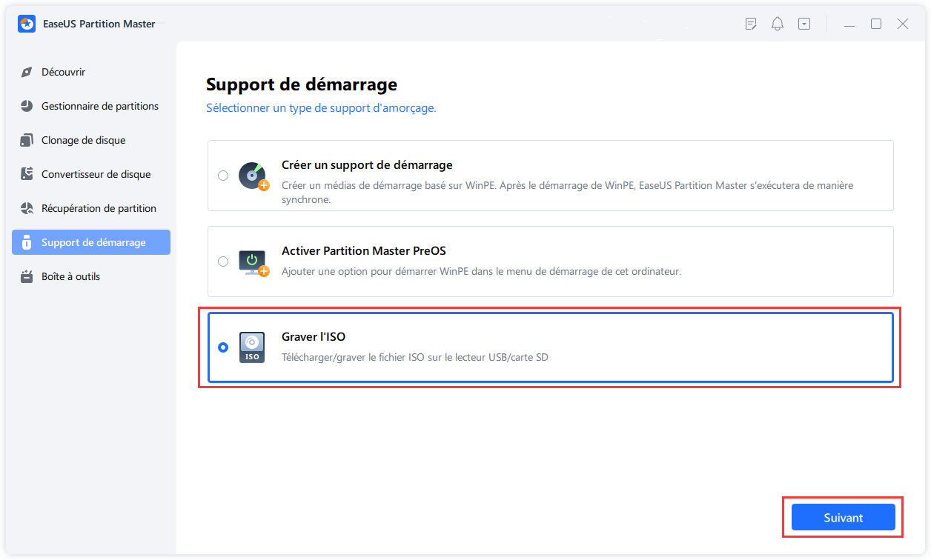Click the Boîte à outils toolbox icon
This screenshot has height=560, width=931.
(27, 276)
